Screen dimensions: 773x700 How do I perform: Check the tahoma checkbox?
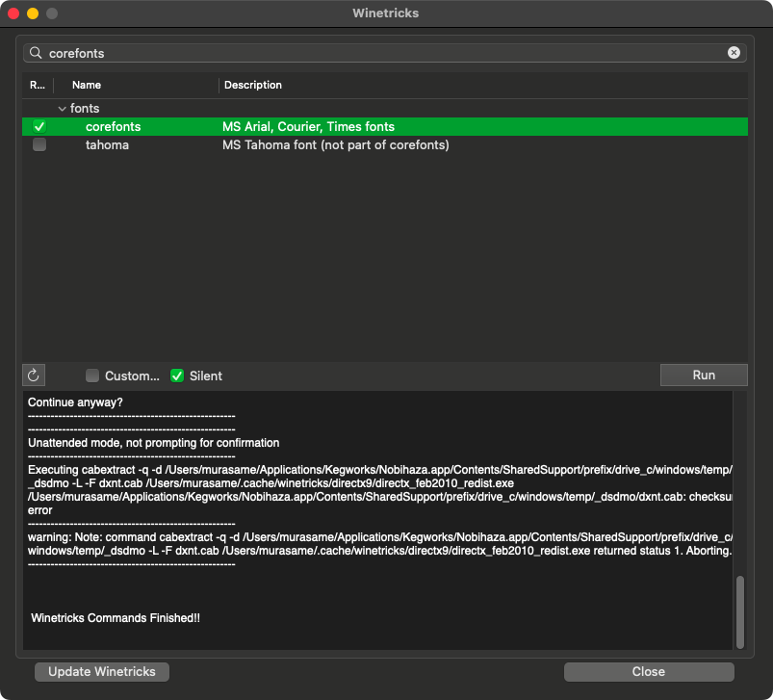point(39,145)
